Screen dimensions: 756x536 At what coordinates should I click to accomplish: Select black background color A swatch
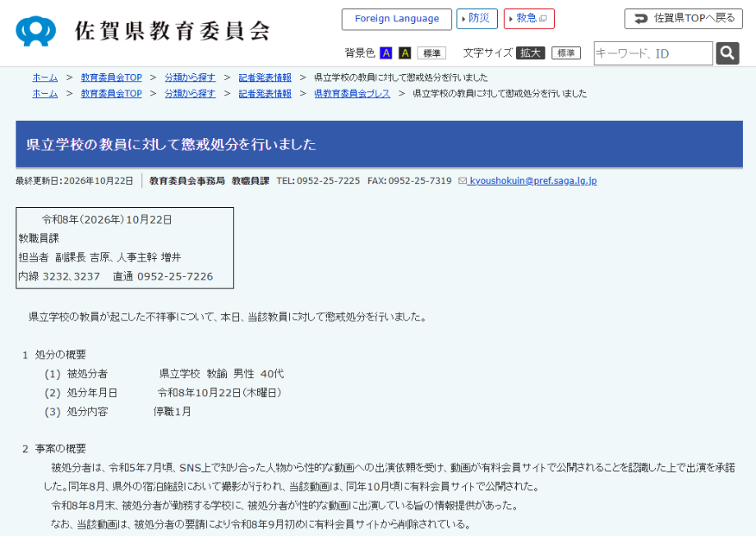click(x=405, y=53)
